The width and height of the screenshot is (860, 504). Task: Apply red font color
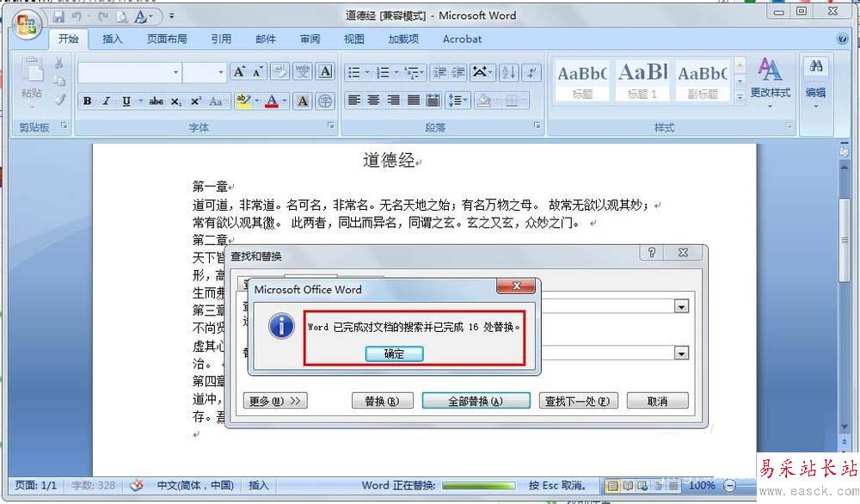pos(272,101)
